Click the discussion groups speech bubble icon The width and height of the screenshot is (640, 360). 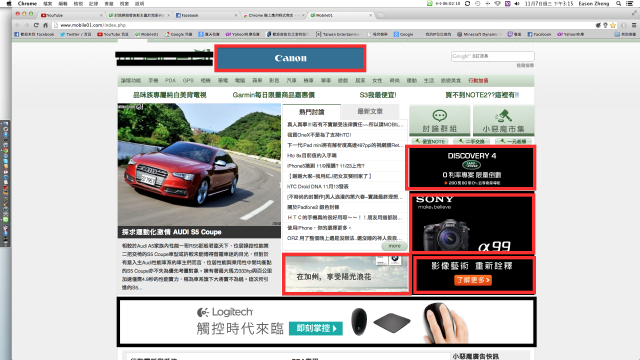(440, 116)
